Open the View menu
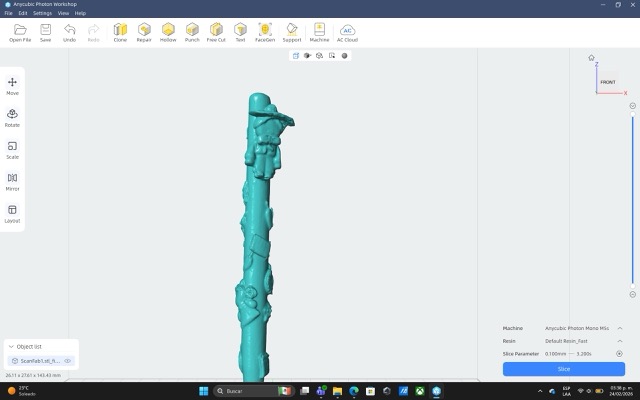 63,13
